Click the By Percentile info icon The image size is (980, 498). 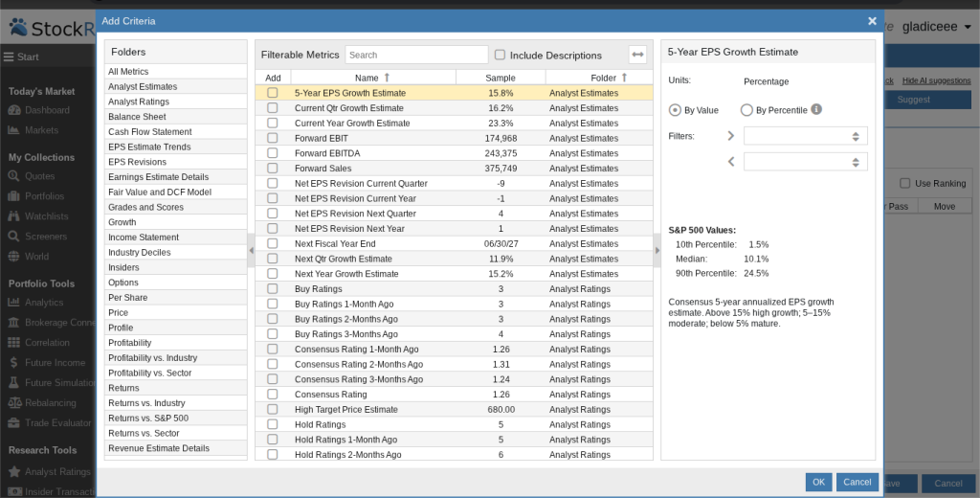(816, 109)
